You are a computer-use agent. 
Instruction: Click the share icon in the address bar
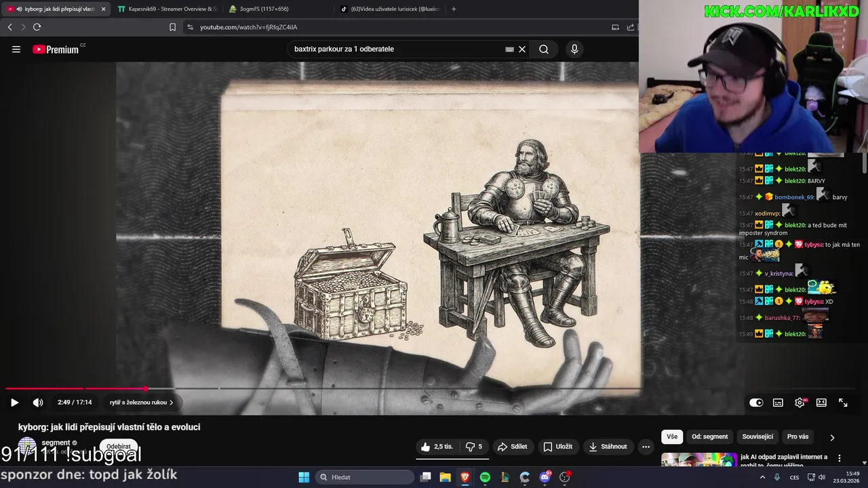pyautogui.click(x=630, y=27)
